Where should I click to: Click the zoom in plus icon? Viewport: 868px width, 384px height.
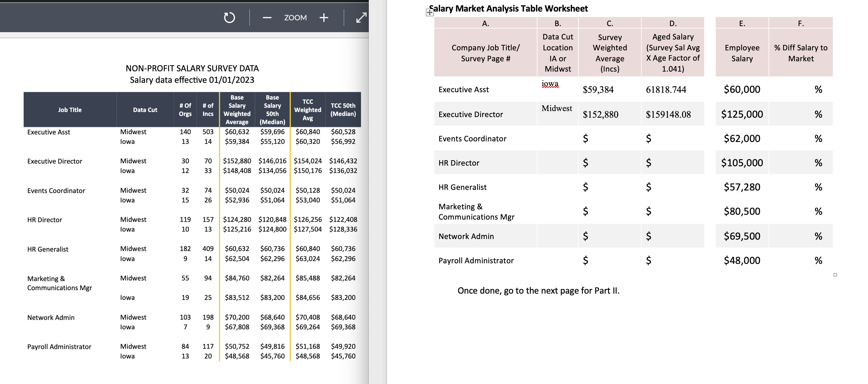tap(324, 18)
